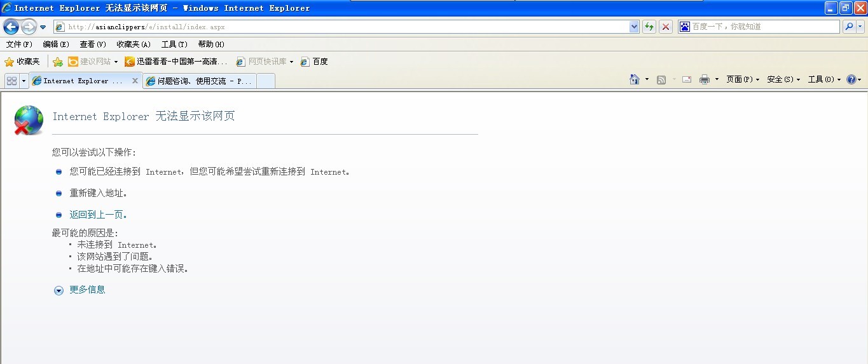Screen dimensions: 868x364
Task: Open the 百度 favorites bar link
Action: [x=314, y=62]
